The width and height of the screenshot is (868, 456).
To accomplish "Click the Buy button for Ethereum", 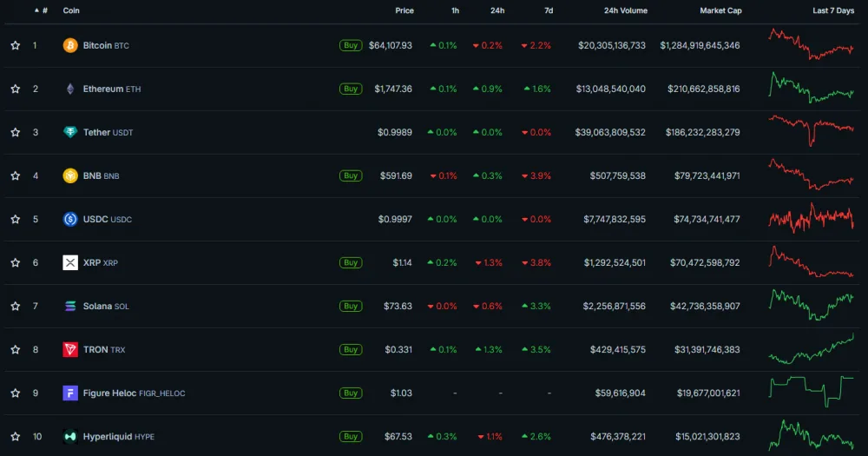I will click(351, 89).
